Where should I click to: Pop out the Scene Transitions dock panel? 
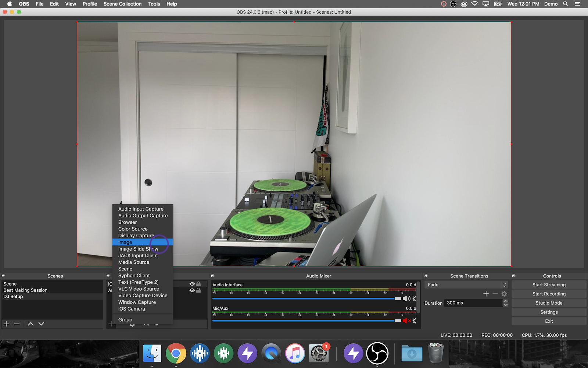pos(426,276)
